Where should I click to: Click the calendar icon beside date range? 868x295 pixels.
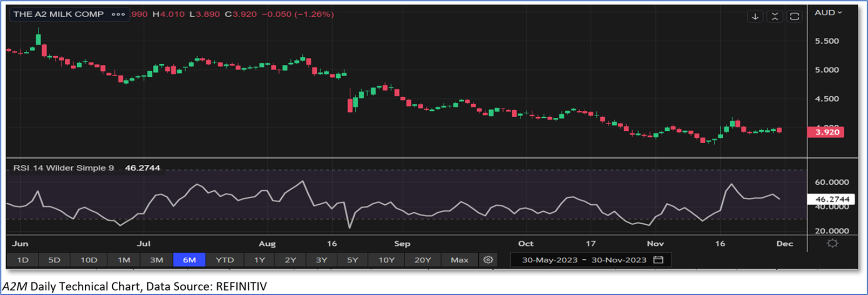pyautogui.click(x=658, y=260)
